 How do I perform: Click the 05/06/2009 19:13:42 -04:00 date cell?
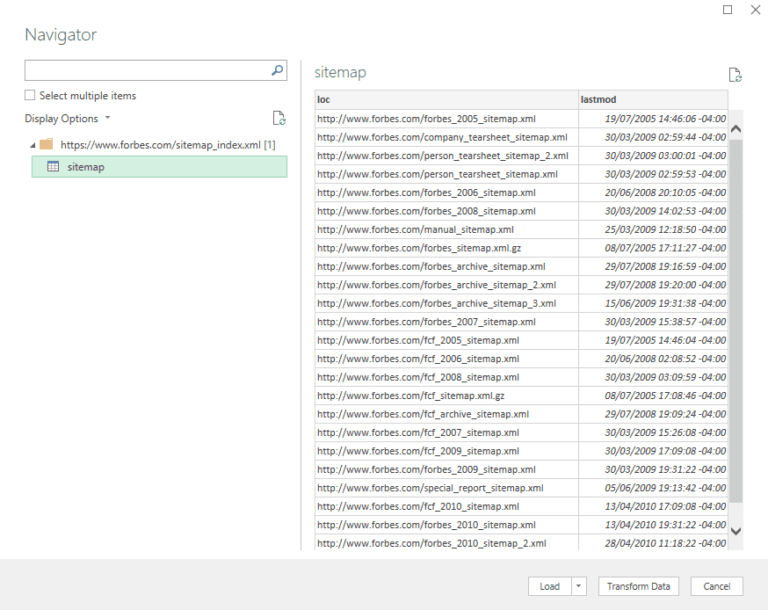(653, 488)
